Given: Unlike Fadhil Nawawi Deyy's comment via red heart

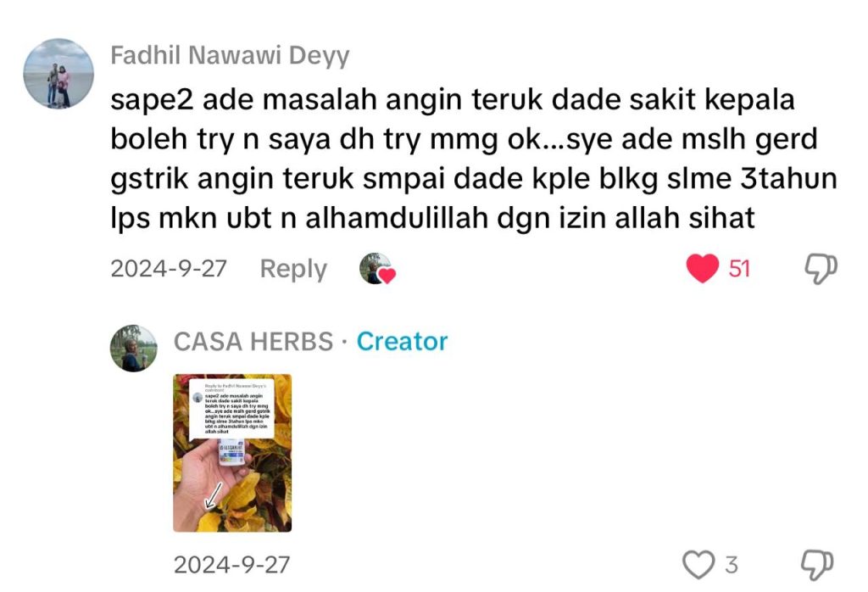Looking at the screenshot, I should pos(703,268).
